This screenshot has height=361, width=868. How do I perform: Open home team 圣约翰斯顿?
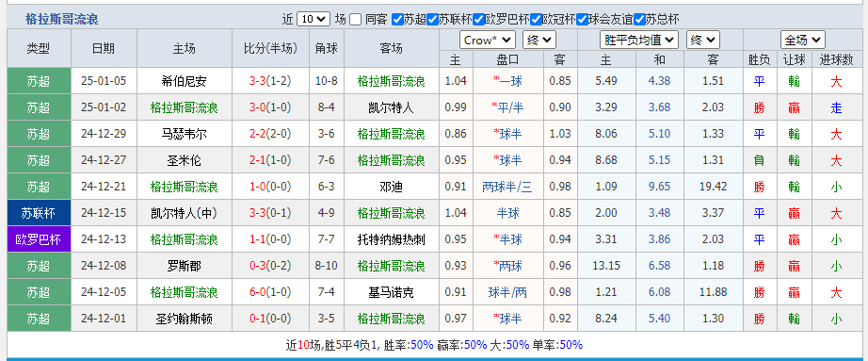pyautogui.click(x=185, y=319)
